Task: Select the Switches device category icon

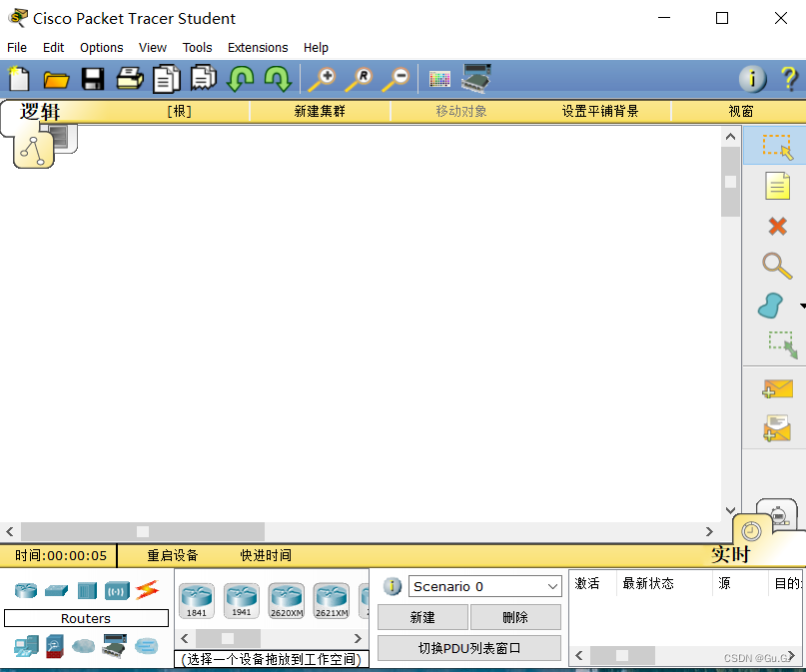Action: click(57, 590)
